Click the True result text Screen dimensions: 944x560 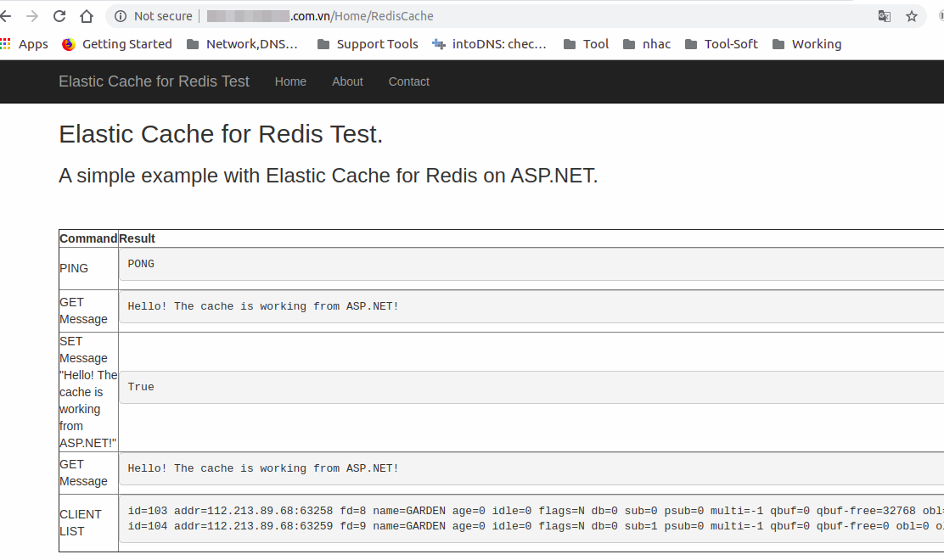tap(141, 387)
